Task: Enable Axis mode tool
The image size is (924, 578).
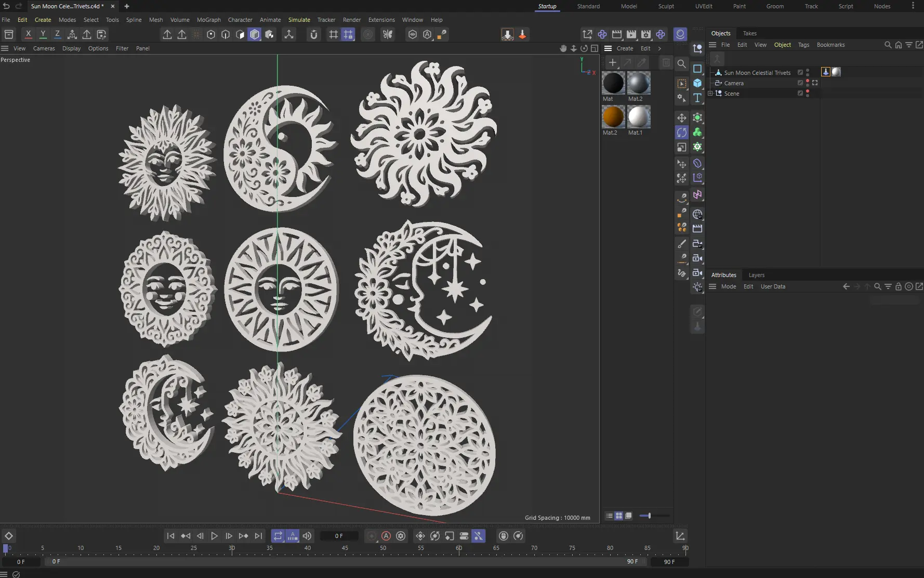Action: 289,34
